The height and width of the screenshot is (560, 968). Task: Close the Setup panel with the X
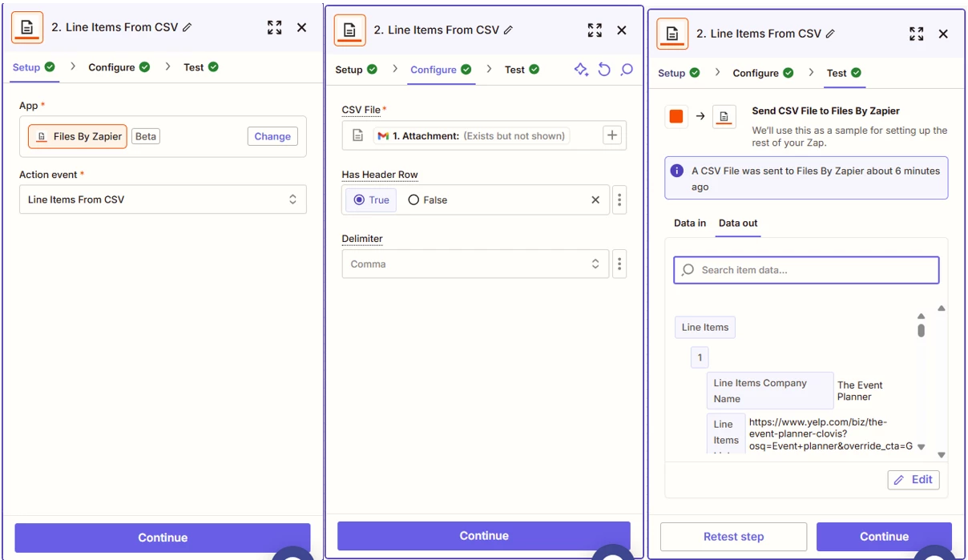[301, 27]
